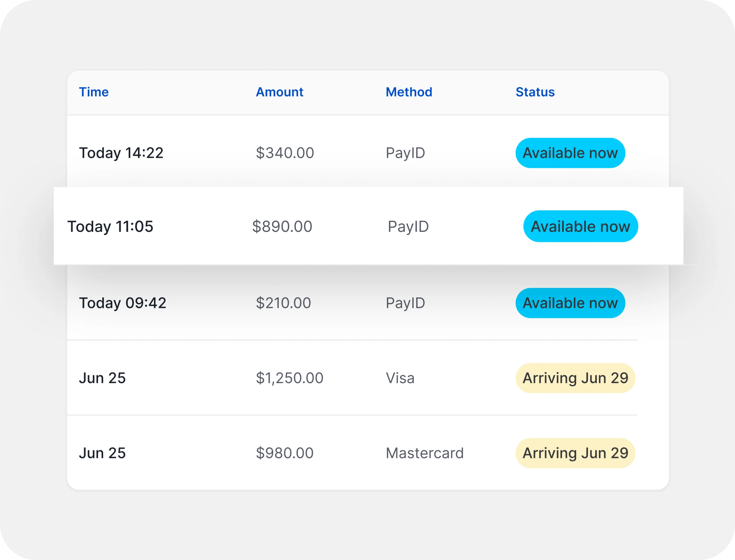Click the $1,250.00 amount
Image resolution: width=735 pixels, height=560 pixels.
pos(289,378)
